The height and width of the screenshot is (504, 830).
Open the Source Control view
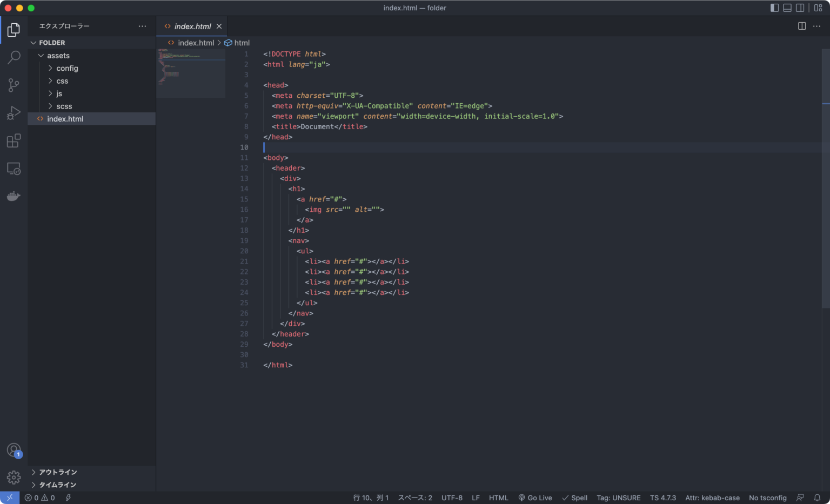pyautogui.click(x=14, y=85)
